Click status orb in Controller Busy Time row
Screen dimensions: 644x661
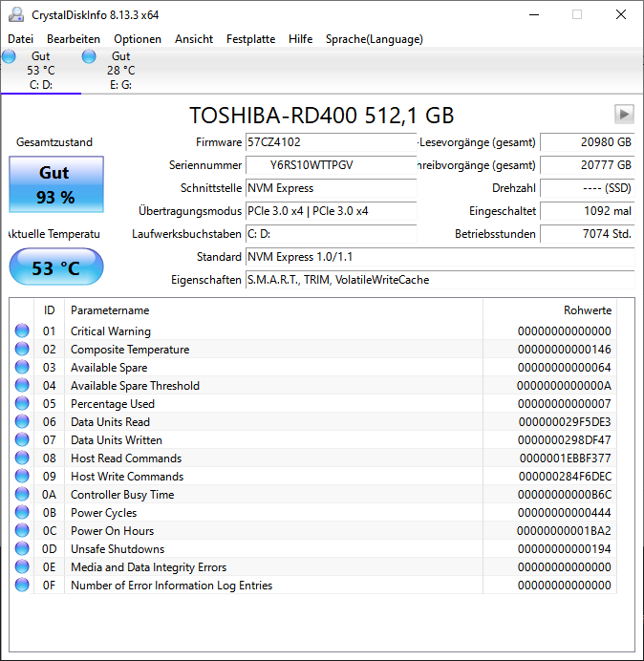22,494
